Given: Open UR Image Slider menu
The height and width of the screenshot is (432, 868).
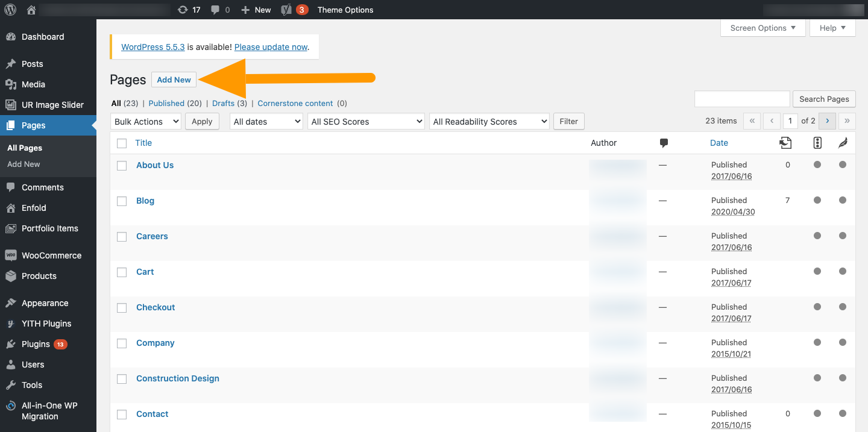Looking at the screenshot, I should pos(48,105).
